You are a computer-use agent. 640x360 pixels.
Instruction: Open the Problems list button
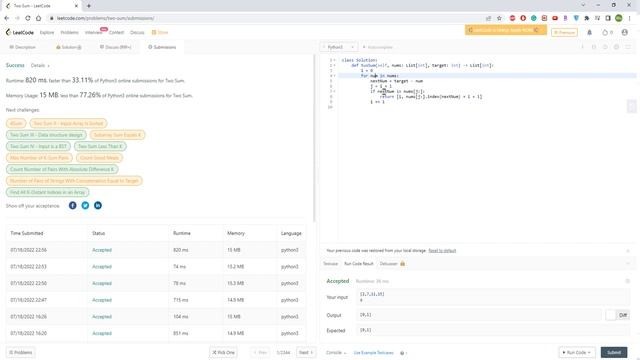point(20,352)
